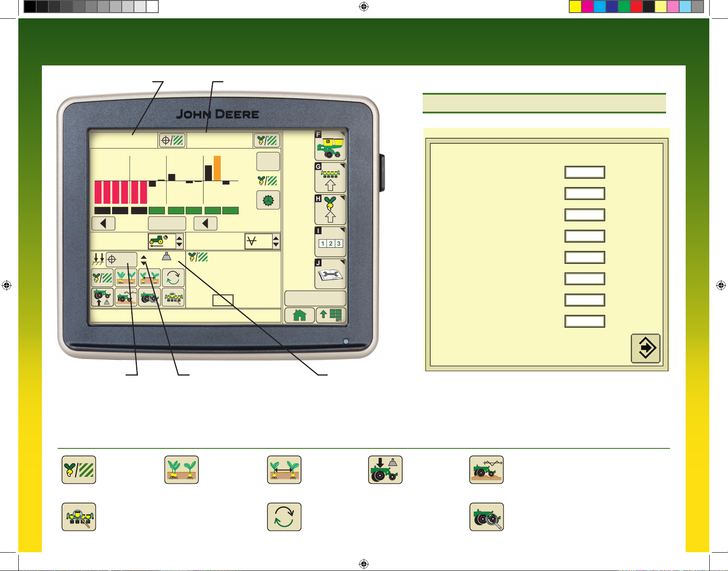Viewport: 728px width, 571px height.
Task: Click downforce tractor icon in the legend row
Action: point(385,470)
